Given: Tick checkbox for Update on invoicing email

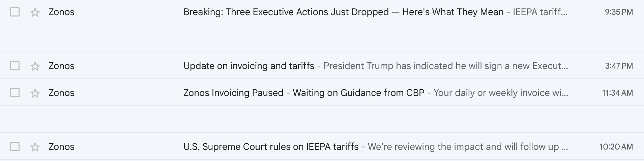Looking at the screenshot, I should point(15,66).
